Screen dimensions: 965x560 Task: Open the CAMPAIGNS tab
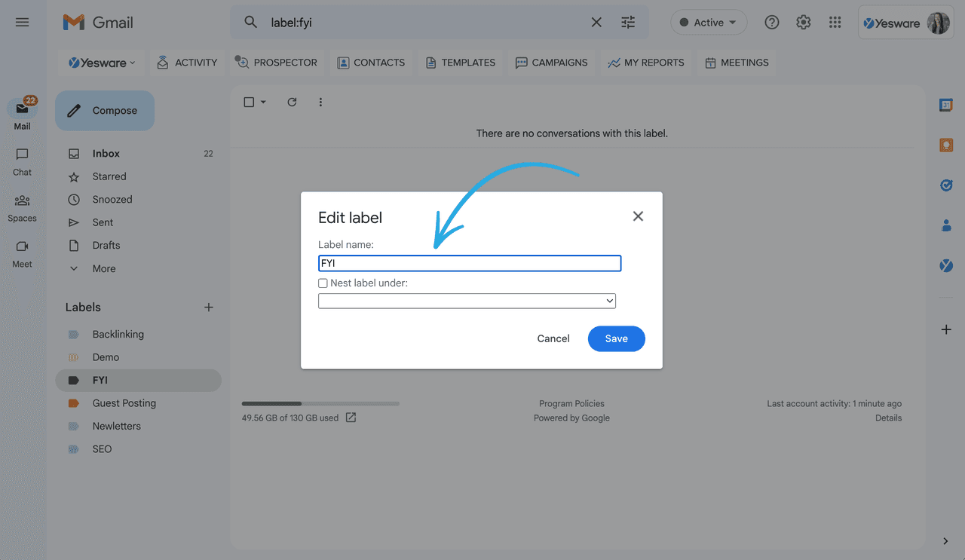(x=551, y=63)
